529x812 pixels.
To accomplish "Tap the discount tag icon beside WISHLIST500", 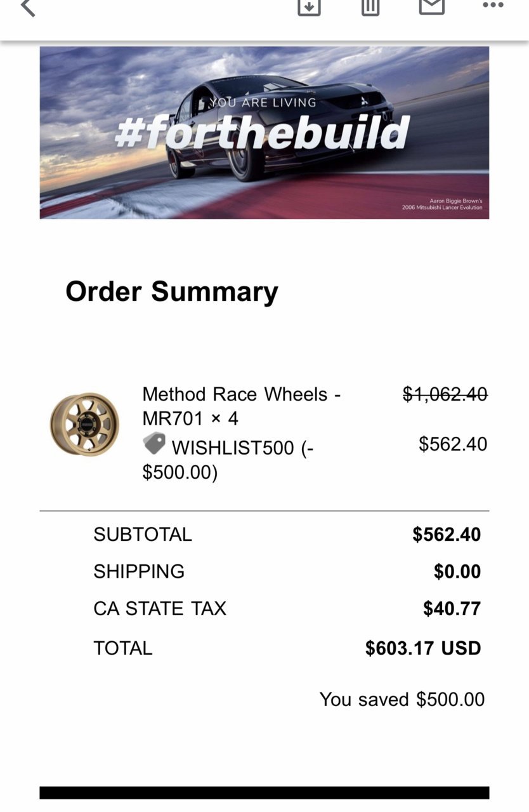I will (x=153, y=444).
